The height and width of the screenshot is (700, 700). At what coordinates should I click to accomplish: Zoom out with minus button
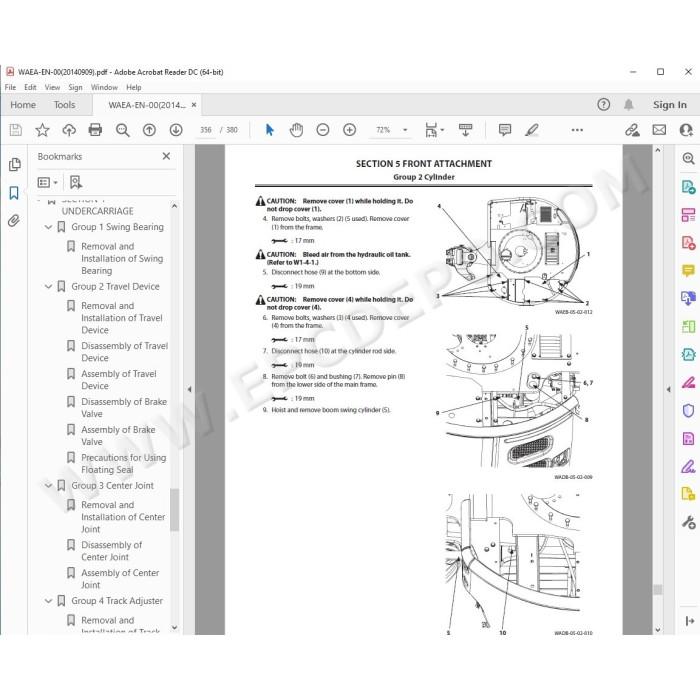[323, 130]
